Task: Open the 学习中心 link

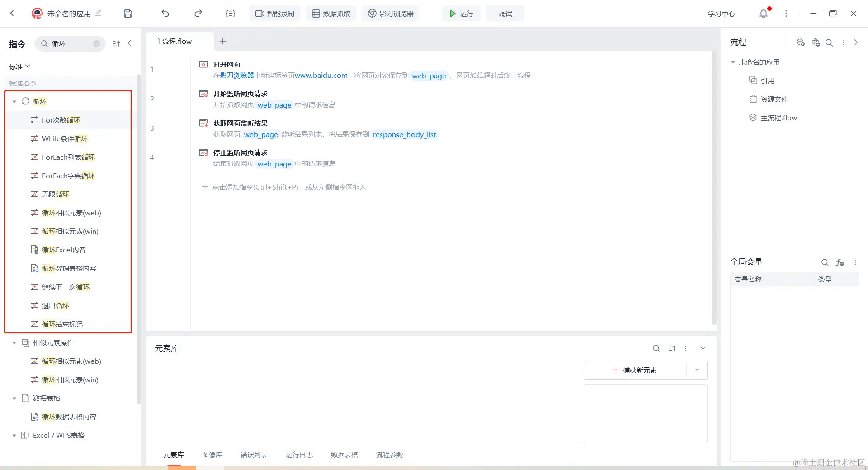Action: click(722, 14)
